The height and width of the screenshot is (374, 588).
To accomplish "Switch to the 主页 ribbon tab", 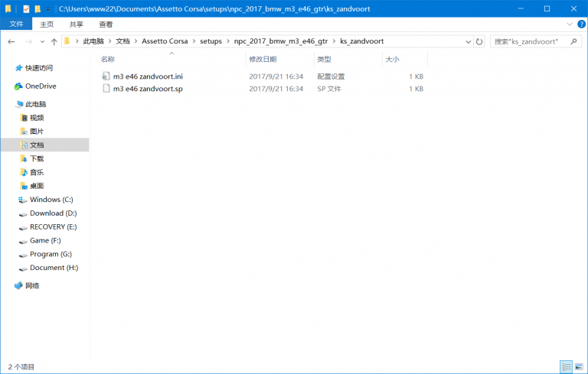I will [x=47, y=24].
